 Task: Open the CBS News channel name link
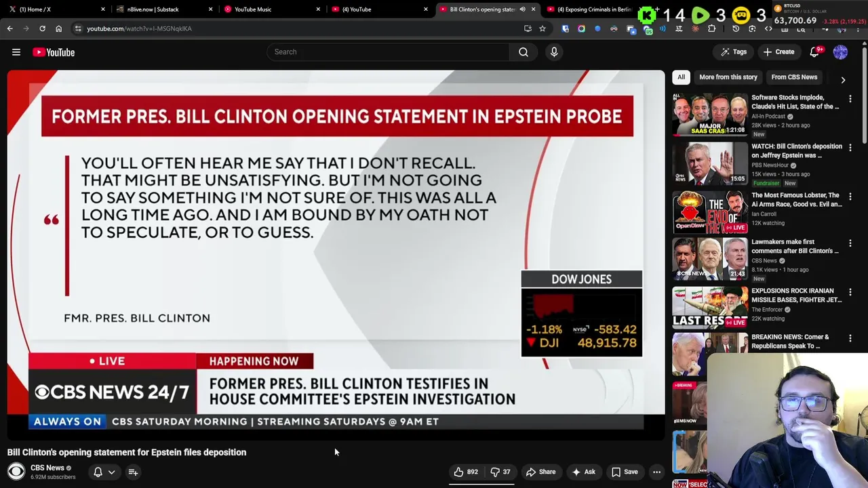pos(47,468)
